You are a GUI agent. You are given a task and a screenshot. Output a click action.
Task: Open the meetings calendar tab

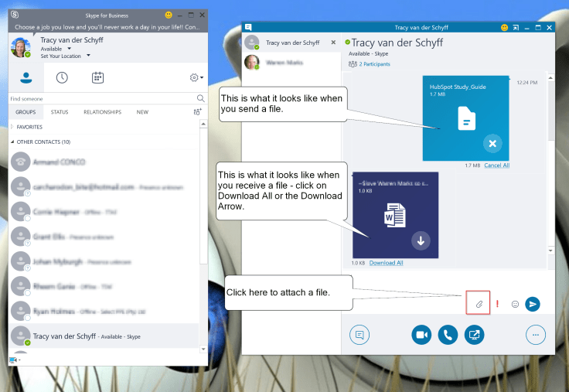(x=98, y=77)
